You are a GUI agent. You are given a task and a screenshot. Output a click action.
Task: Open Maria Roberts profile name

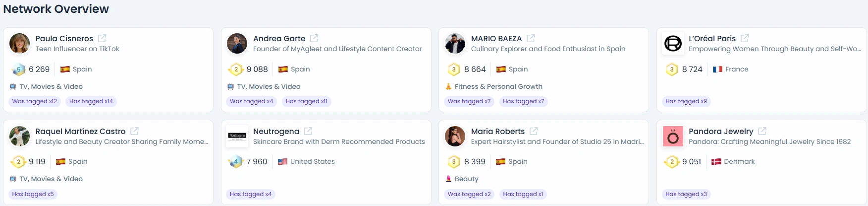(498, 132)
